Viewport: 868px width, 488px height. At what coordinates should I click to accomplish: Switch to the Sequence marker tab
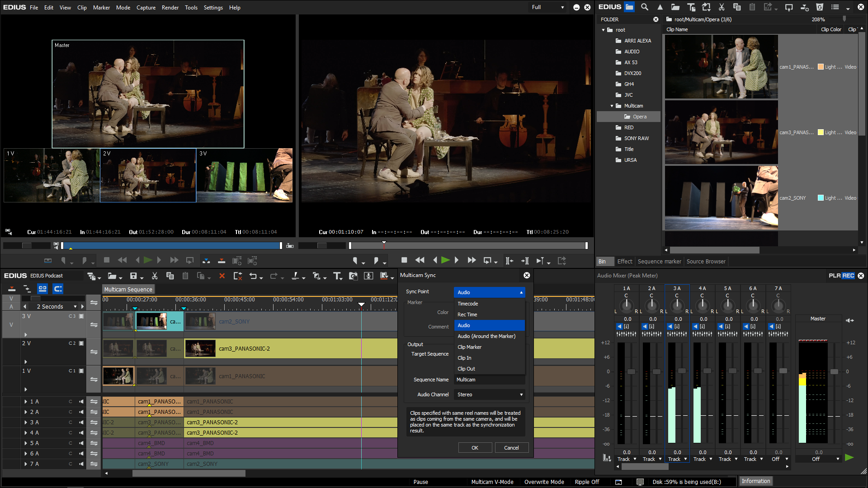coord(659,262)
